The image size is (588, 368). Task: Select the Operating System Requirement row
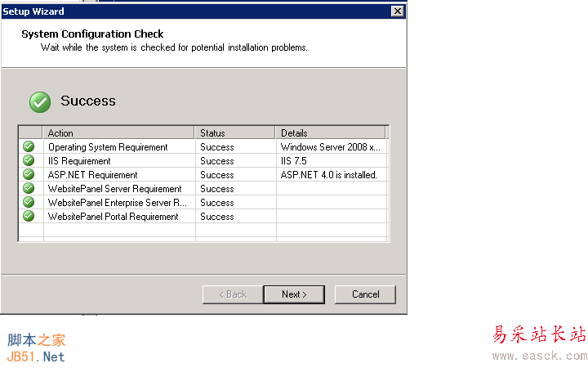pyautogui.click(x=203, y=147)
